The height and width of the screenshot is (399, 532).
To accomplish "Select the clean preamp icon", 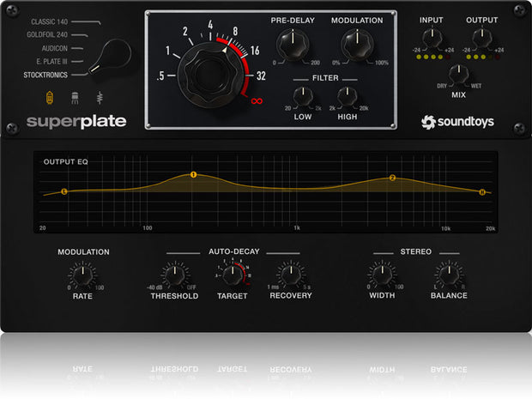I will click(x=100, y=98).
